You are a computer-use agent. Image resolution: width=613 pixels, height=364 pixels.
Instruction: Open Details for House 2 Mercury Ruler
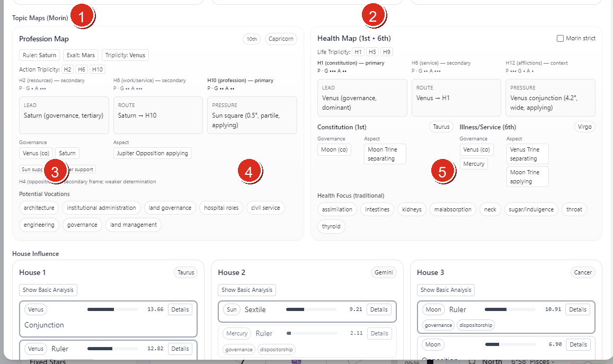tap(379, 333)
